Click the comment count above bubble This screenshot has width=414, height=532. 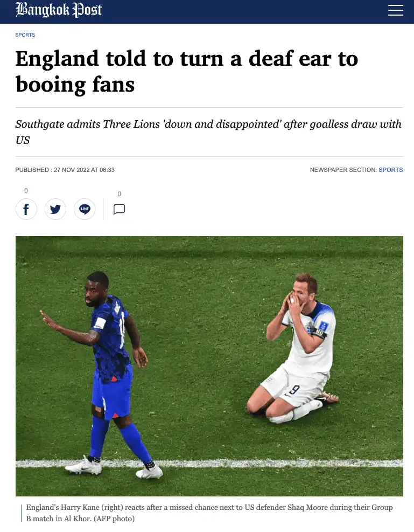[120, 194]
